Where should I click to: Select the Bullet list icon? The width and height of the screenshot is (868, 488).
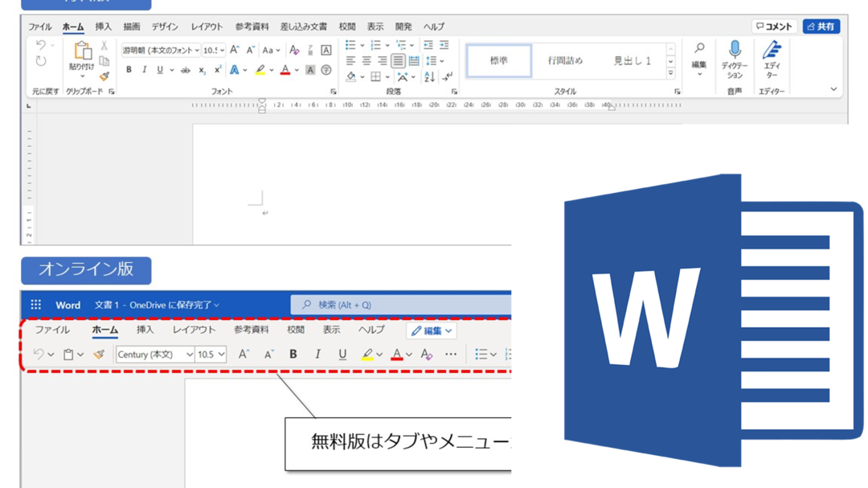[x=350, y=45]
